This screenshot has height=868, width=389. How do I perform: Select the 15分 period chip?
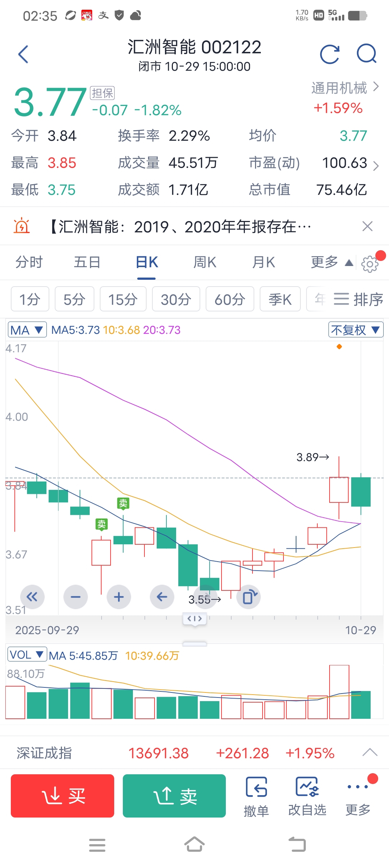(x=123, y=299)
